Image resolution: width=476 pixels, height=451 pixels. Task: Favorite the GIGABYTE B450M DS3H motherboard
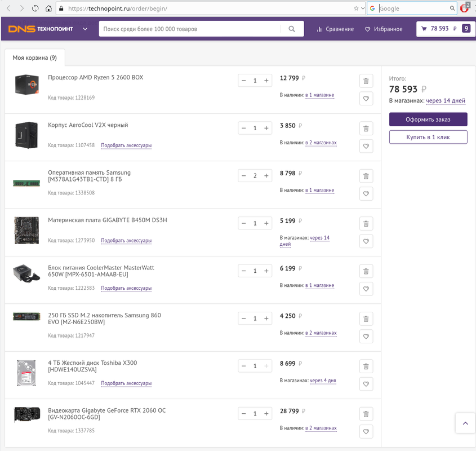coord(366,241)
